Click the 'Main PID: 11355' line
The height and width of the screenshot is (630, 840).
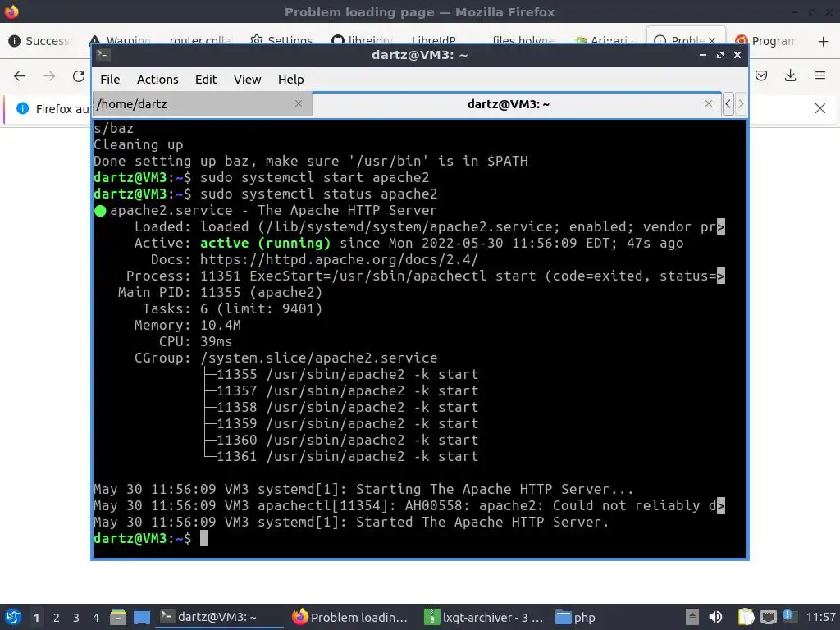[220, 293]
